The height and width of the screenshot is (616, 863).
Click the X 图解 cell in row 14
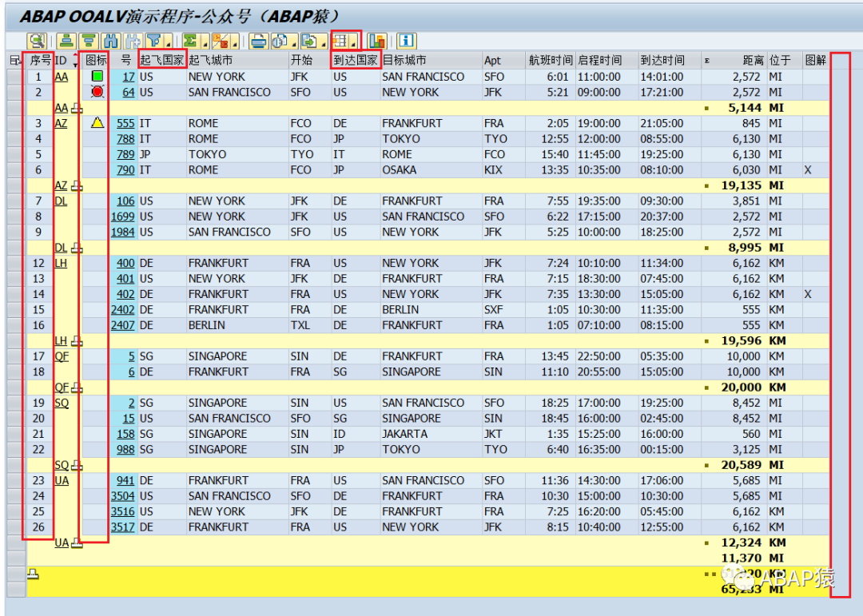(x=816, y=295)
